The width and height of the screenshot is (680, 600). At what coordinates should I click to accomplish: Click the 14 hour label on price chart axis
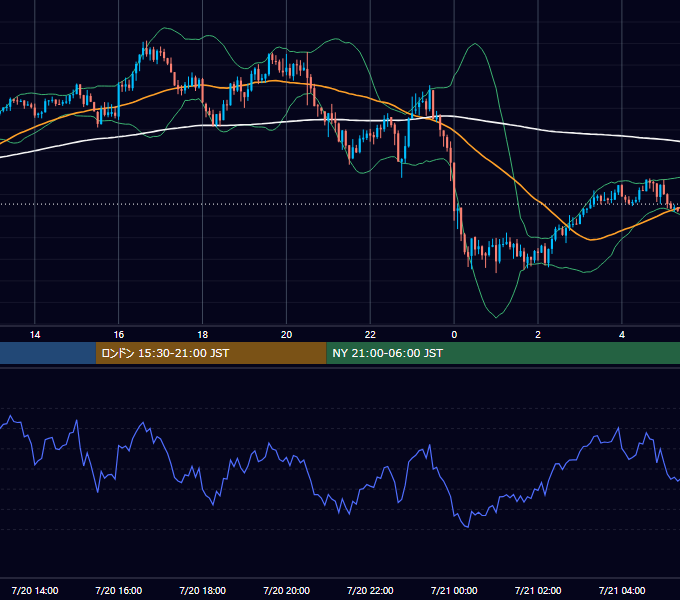click(35, 335)
